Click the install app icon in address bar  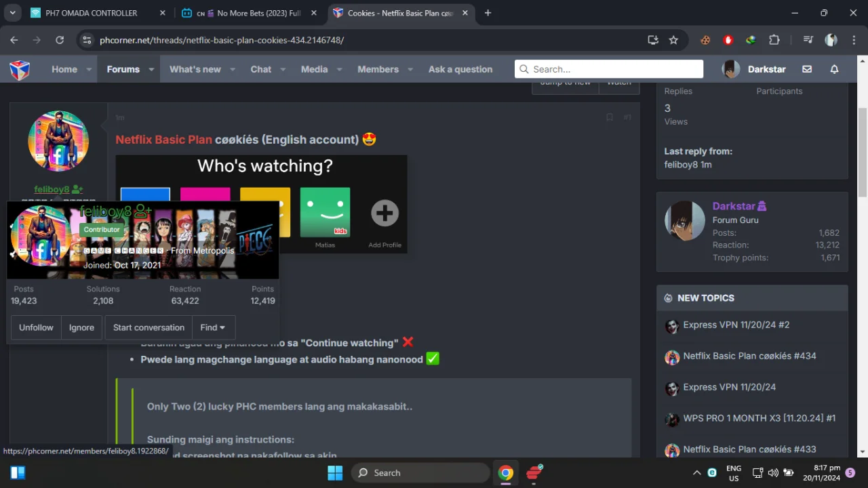[653, 40]
